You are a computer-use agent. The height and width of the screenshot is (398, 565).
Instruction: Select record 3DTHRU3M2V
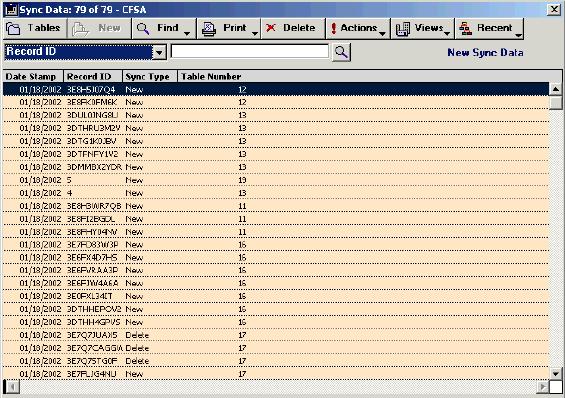click(x=276, y=128)
